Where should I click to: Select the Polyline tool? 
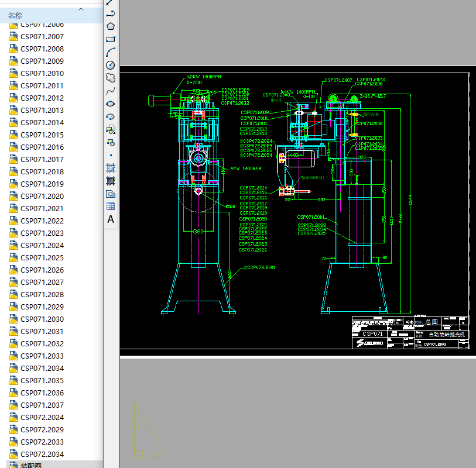(110, 13)
